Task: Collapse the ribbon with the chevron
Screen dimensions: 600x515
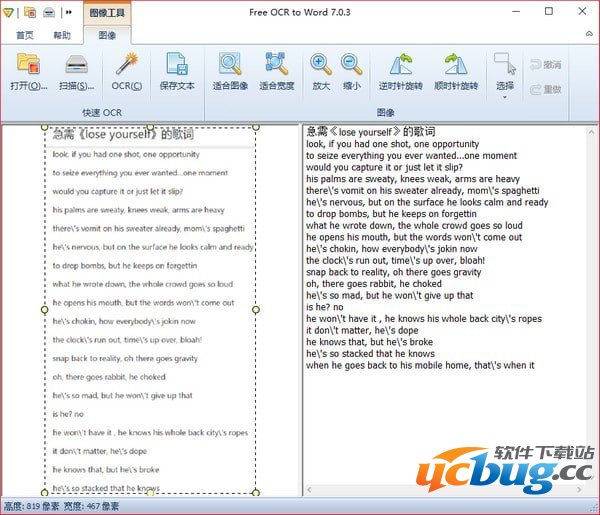Action: pyautogui.click(x=589, y=34)
